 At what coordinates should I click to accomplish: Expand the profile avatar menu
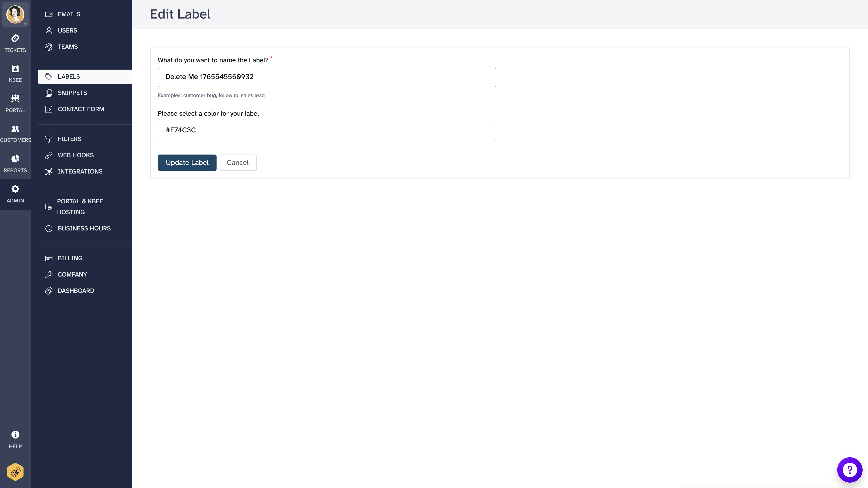[16, 14]
